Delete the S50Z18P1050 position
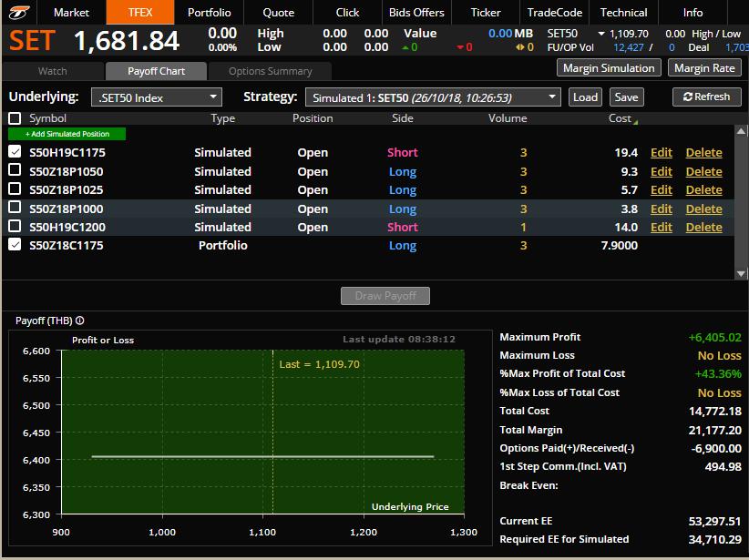 tap(703, 171)
